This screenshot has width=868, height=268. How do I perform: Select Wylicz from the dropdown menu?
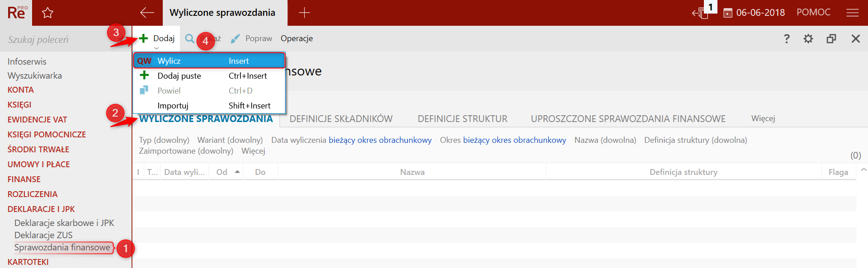pos(209,61)
